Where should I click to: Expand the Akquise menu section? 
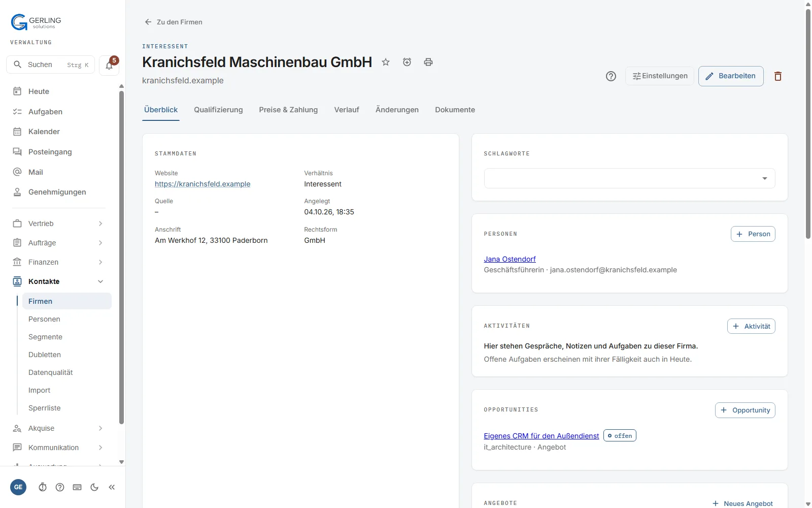(59, 428)
